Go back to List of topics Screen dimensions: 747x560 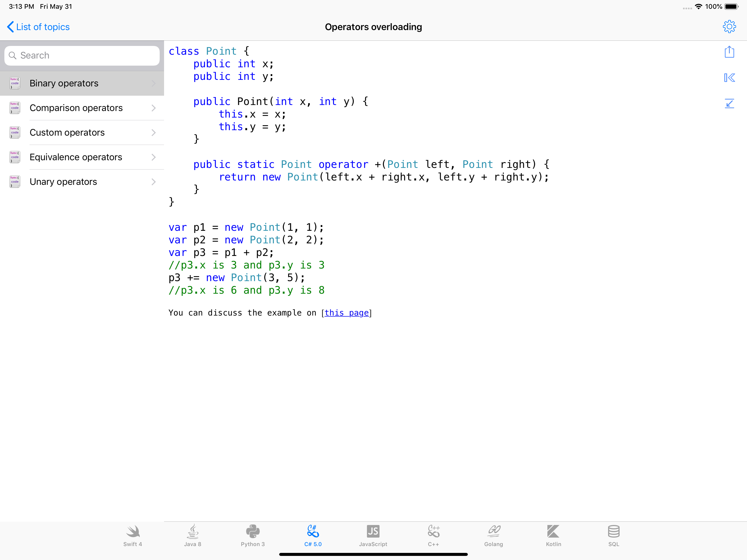(x=39, y=27)
